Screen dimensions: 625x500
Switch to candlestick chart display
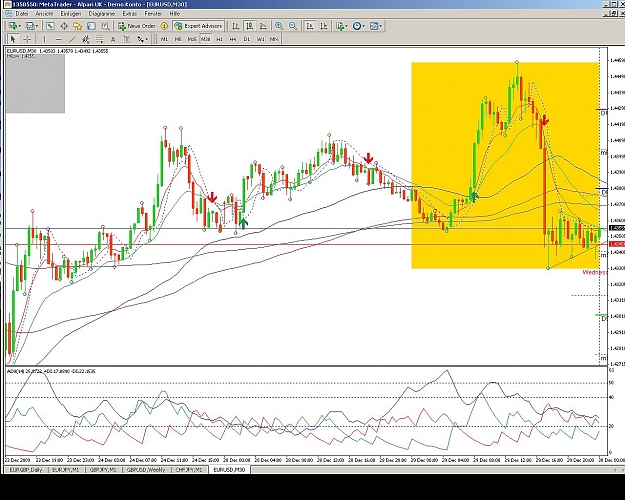tap(250, 26)
